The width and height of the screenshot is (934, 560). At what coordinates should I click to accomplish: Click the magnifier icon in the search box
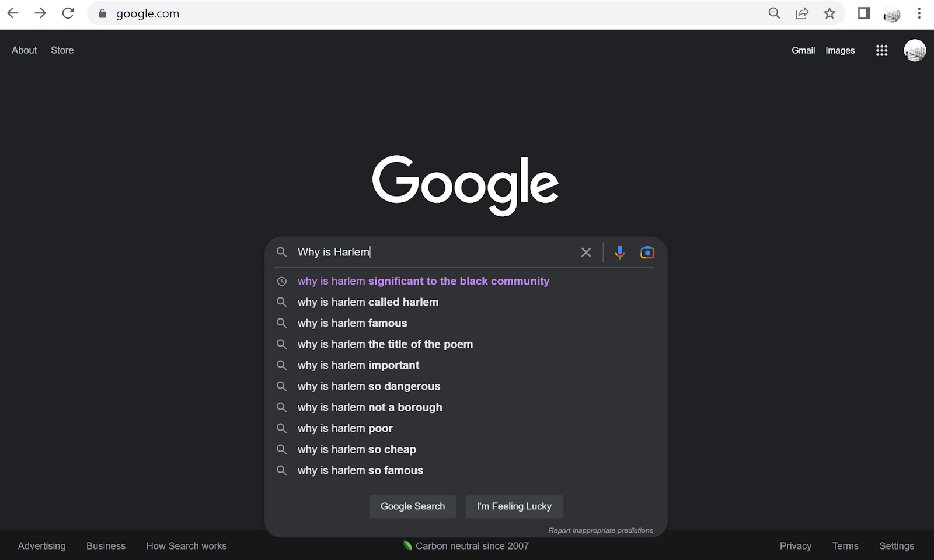[x=281, y=252]
